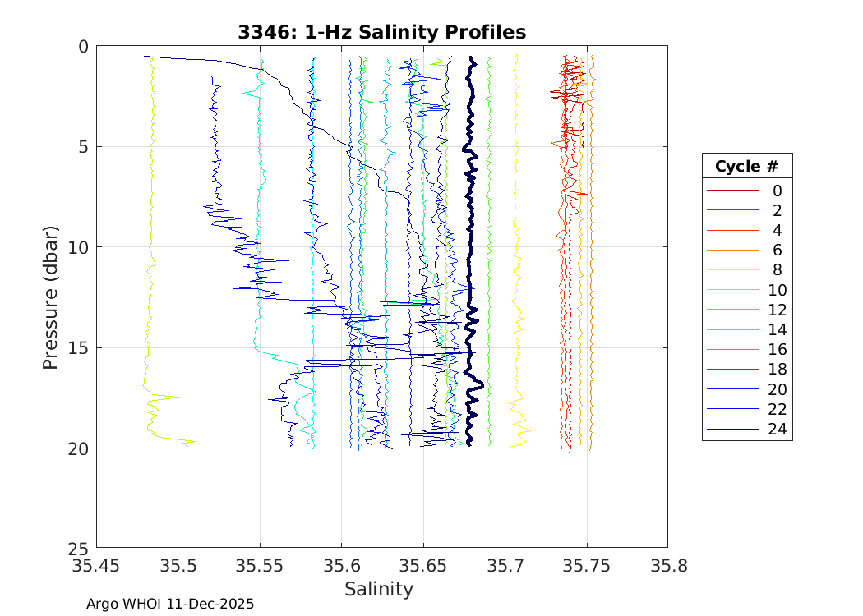Select the yellow cycle 8 legend swatch
The image size is (863, 616).
731,270
